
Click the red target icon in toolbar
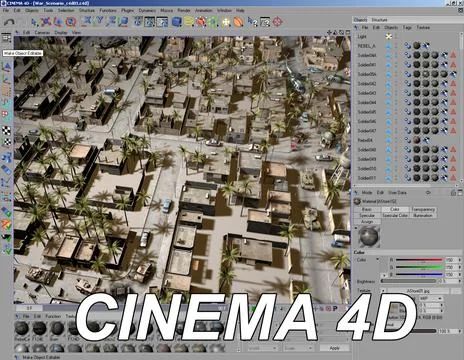click(x=277, y=22)
